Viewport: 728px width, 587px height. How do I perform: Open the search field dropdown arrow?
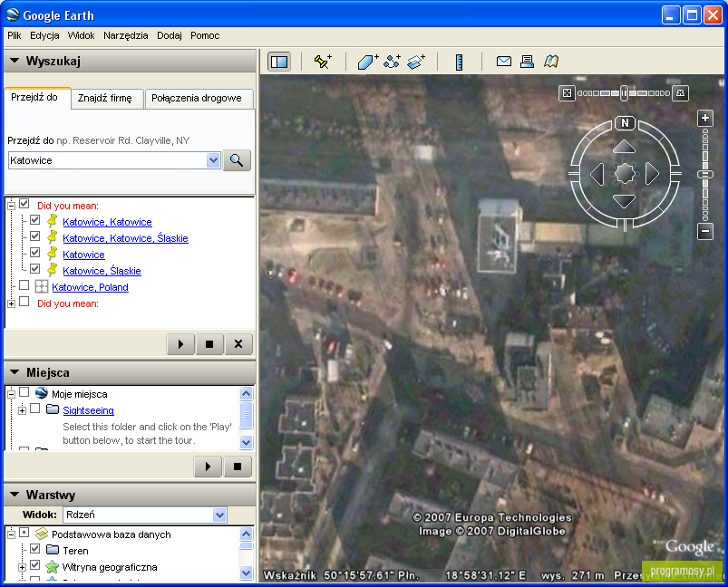coord(213,160)
